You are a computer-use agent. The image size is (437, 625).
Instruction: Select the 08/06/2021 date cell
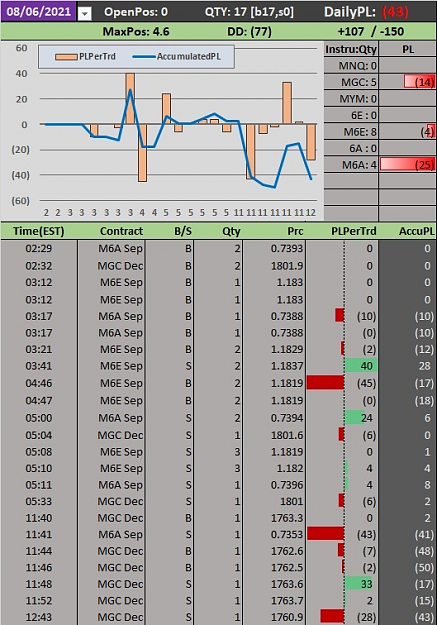point(38,11)
